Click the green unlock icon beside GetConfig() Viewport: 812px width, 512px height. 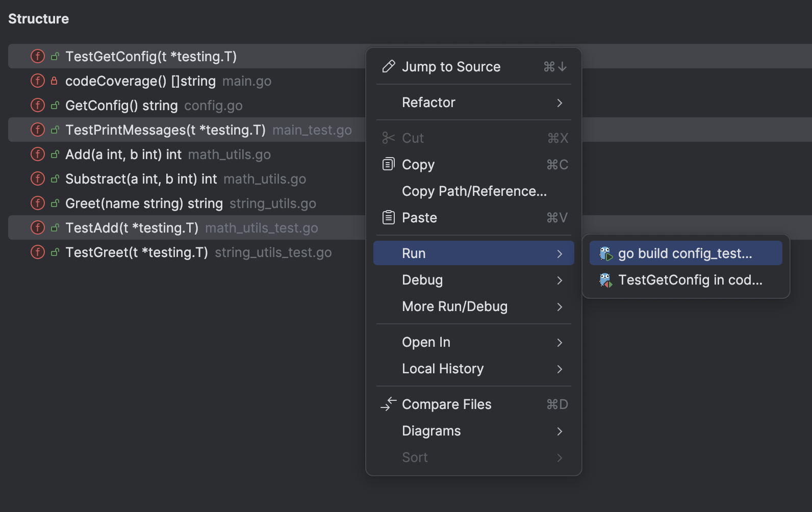click(55, 106)
